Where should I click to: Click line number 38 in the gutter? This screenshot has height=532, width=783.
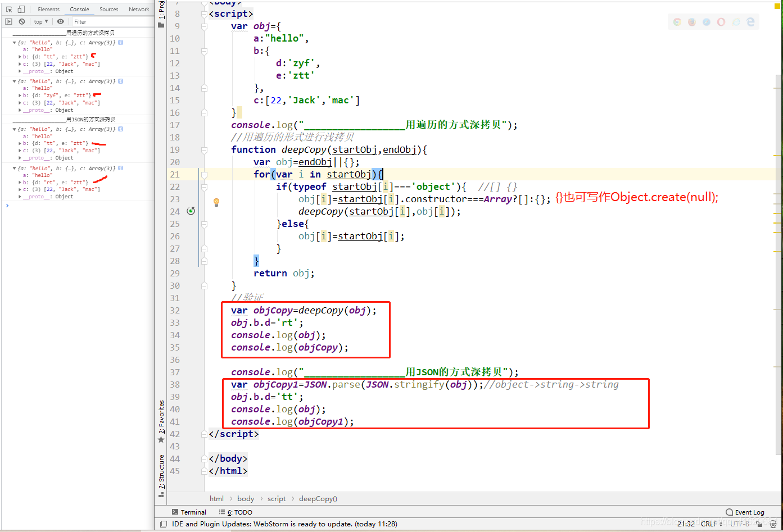[175, 385]
